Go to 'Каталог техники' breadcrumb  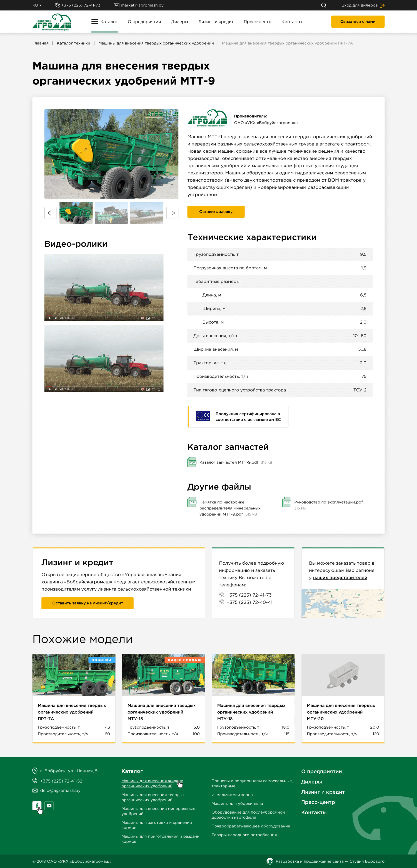click(x=73, y=43)
